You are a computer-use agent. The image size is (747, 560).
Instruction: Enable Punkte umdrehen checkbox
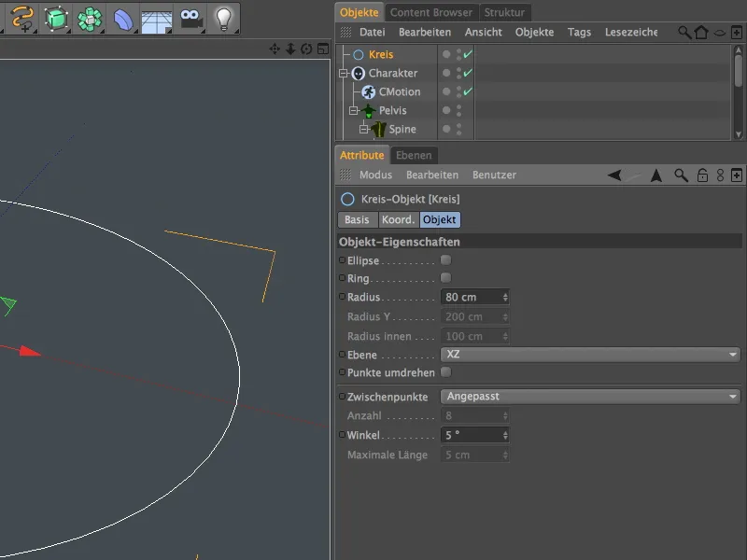tap(446, 371)
